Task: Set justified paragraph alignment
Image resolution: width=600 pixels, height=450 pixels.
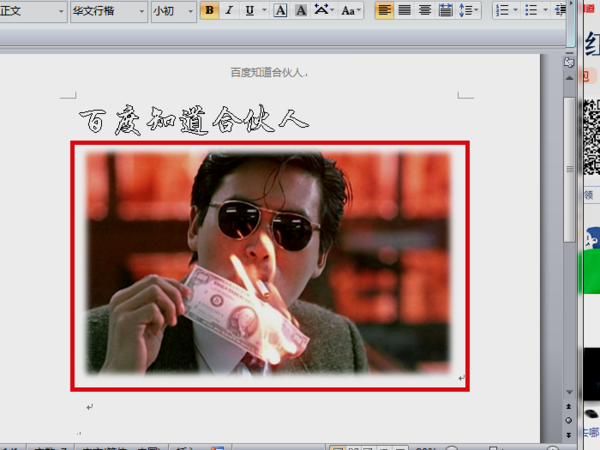Action: (x=404, y=10)
